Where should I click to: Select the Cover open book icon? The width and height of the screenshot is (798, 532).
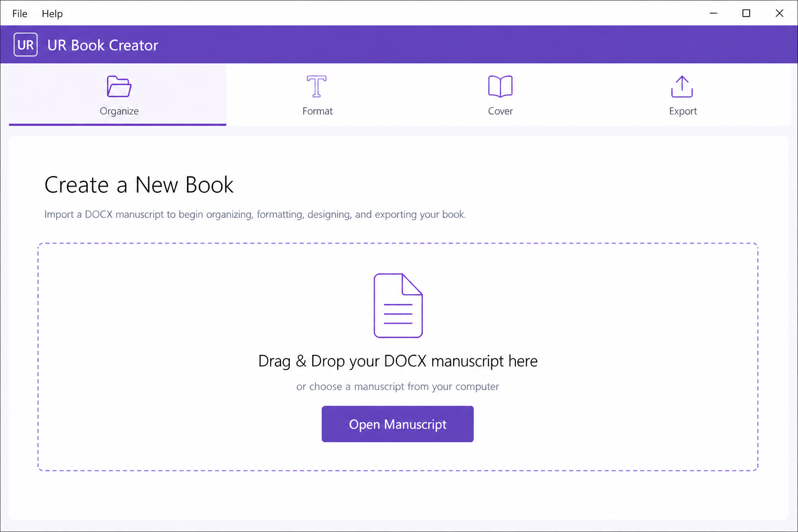point(500,86)
